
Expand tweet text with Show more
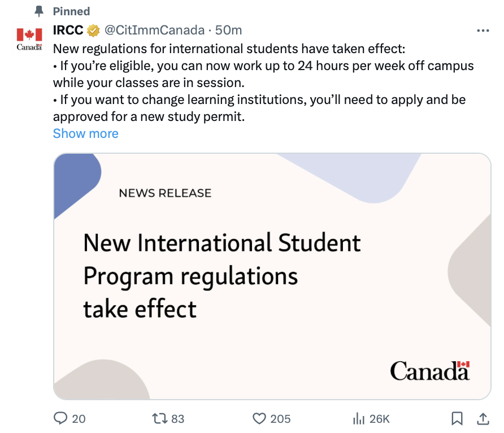coord(86,134)
